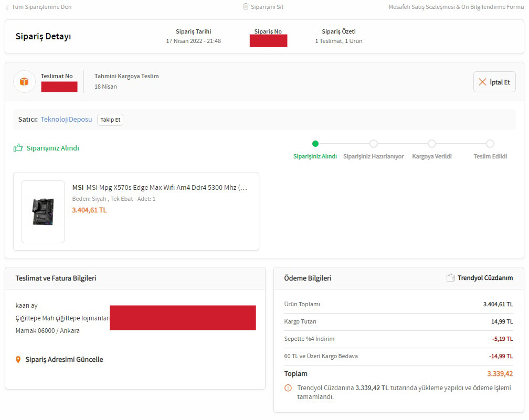Screen dimensions: 529x420
Task: Open MSI Mpg X570s Edge Max Wifi product title
Action: 160,187
